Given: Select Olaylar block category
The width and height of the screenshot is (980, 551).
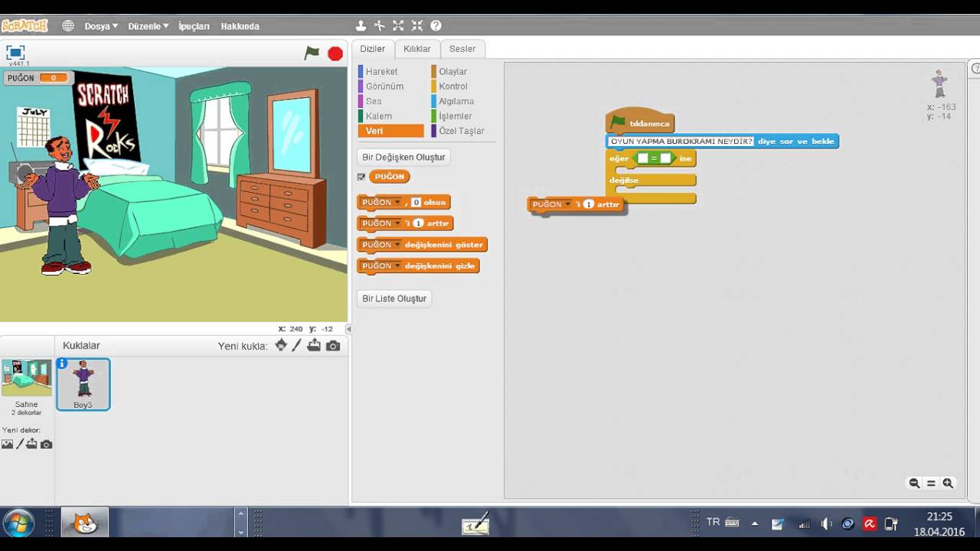Looking at the screenshot, I should (x=462, y=71).
